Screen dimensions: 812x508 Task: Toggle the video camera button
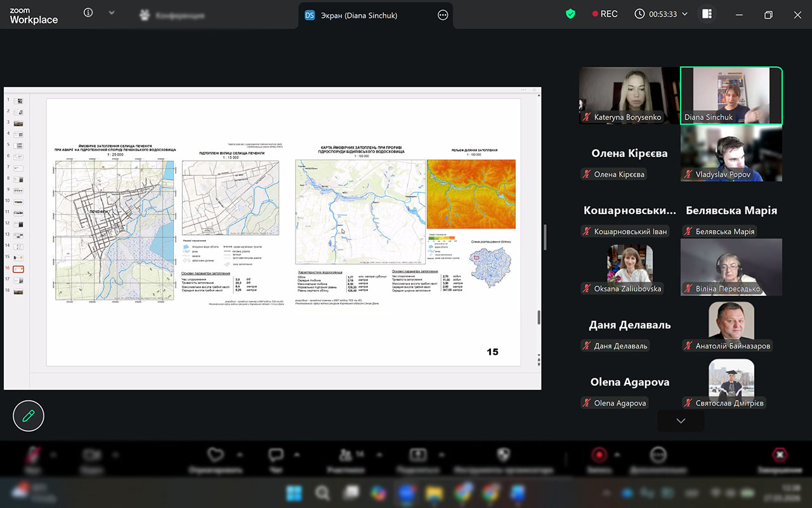pyautogui.click(x=93, y=455)
